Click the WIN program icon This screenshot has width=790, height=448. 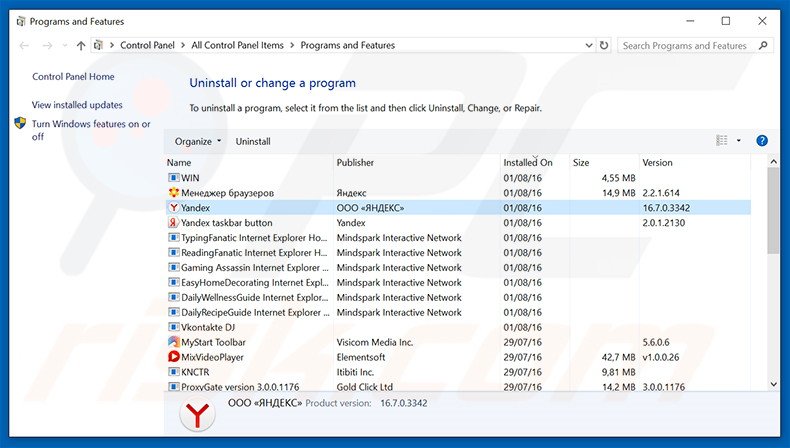pyautogui.click(x=173, y=178)
